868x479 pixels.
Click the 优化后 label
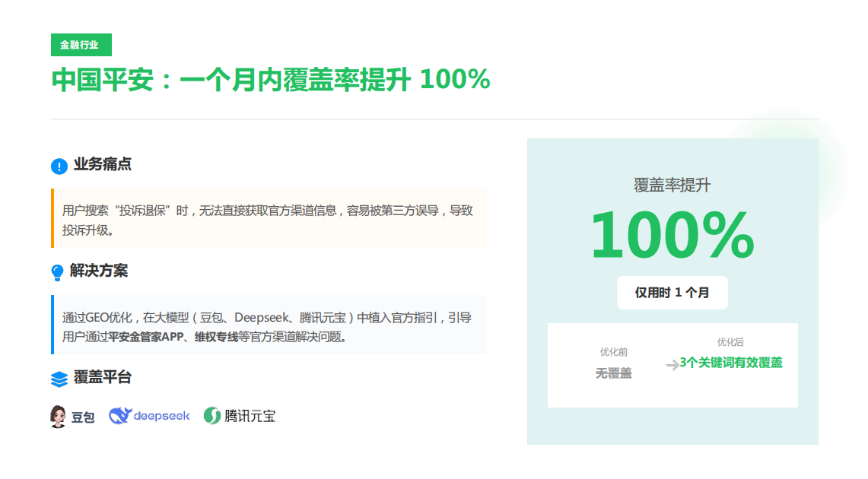730,342
